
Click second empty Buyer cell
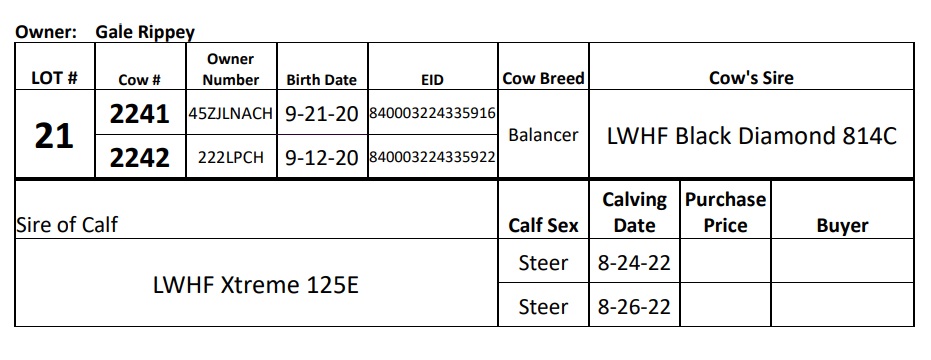[x=842, y=305]
